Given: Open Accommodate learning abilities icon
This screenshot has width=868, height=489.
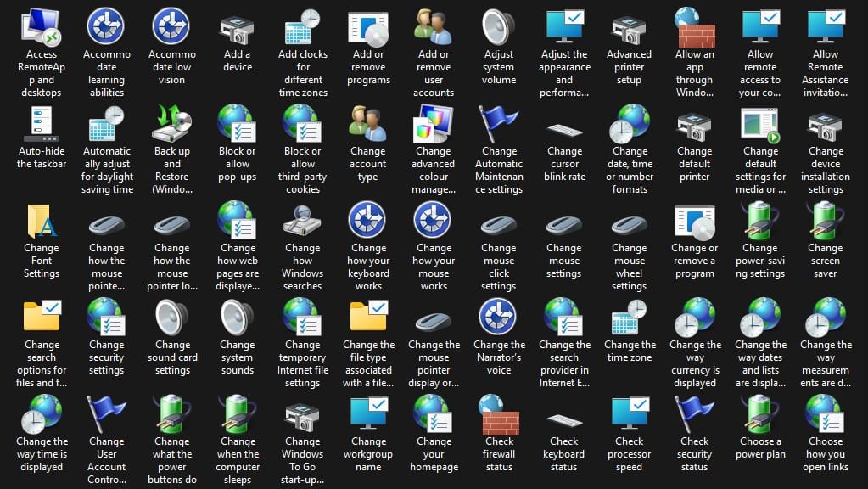Looking at the screenshot, I should [x=106, y=26].
